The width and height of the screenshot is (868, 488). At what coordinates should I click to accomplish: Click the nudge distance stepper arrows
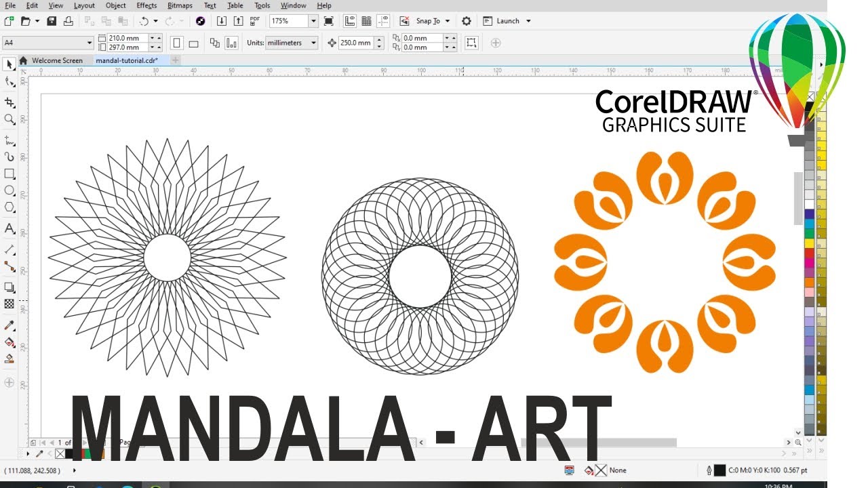coord(378,43)
